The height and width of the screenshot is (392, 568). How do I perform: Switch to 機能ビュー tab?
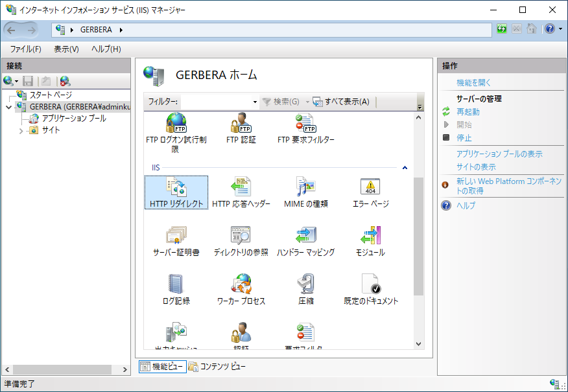click(x=163, y=367)
